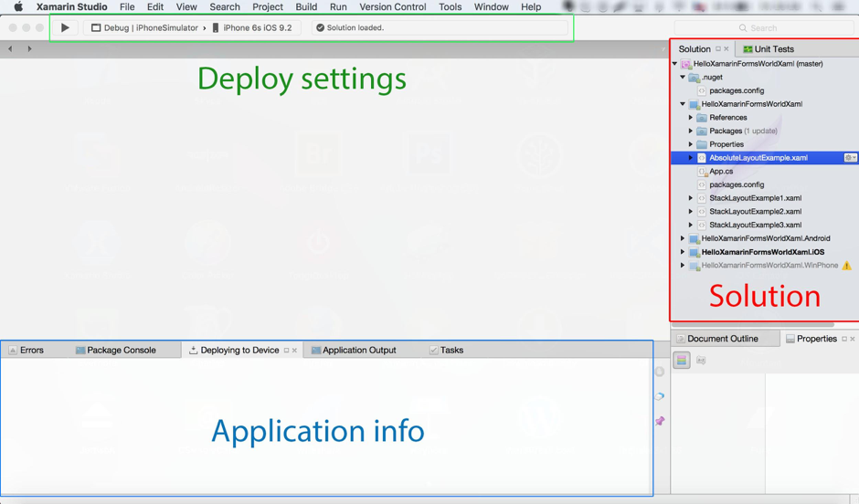The height and width of the screenshot is (504, 859).
Task: Click the Search field in the toolbar
Action: pyautogui.click(x=764, y=28)
